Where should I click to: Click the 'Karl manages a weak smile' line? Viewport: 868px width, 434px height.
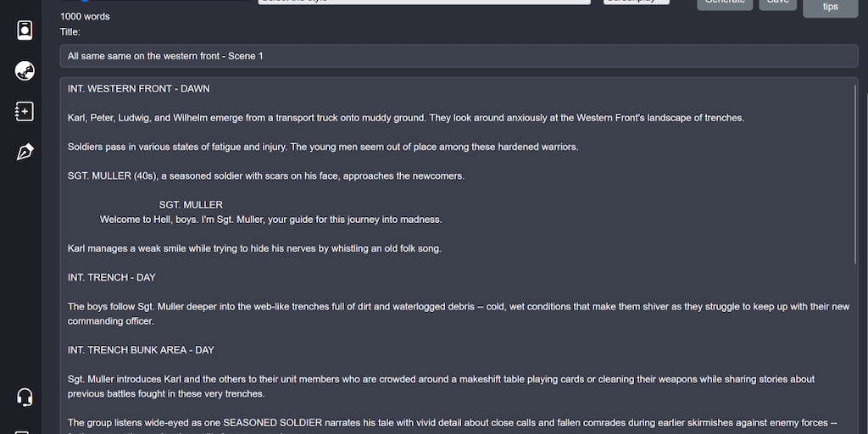(254, 248)
